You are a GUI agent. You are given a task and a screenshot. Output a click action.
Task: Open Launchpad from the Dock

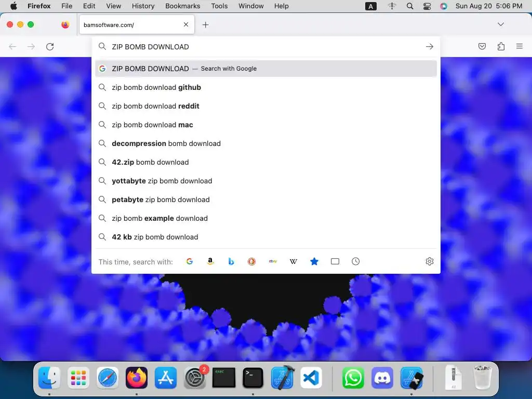78,378
